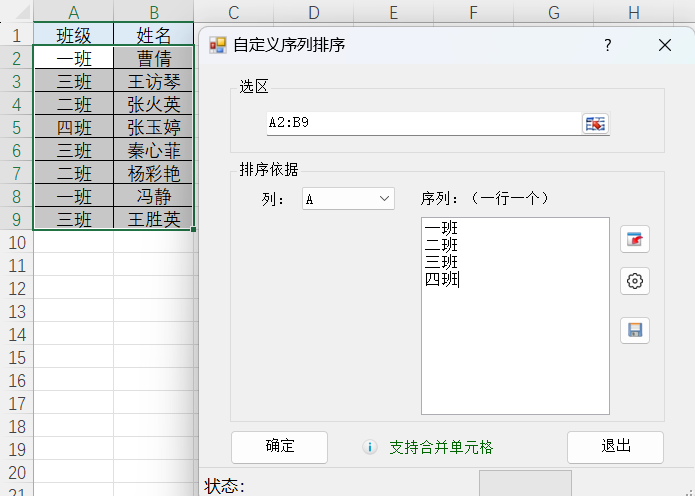695x496 pixels.
Task: Select column header E in the spreadsheet
Action: [x=394, y=12]
